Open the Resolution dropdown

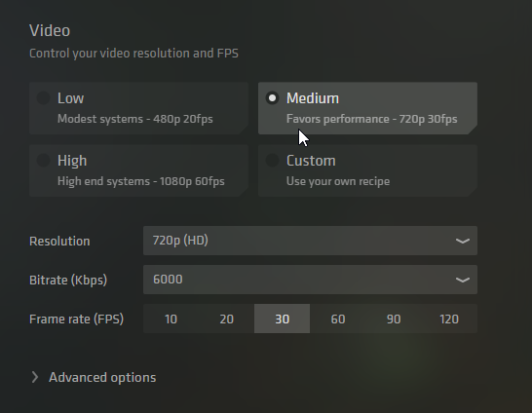click(x=310, y=241)
